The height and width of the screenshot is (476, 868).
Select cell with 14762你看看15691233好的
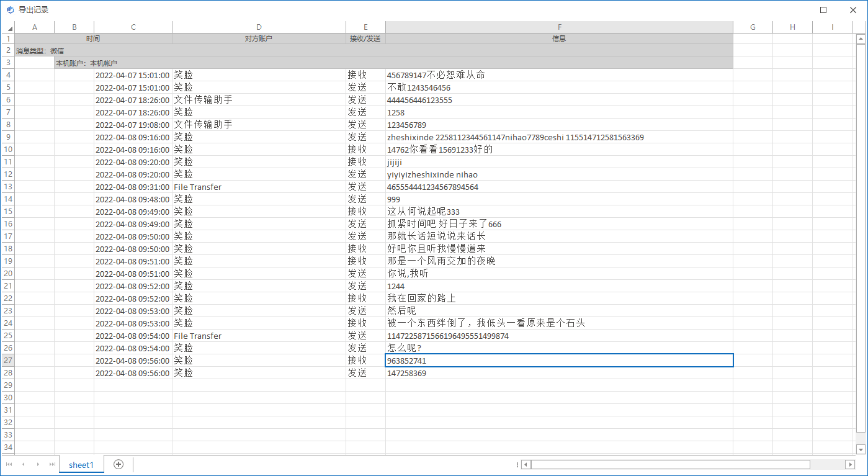pyautogui.click(x=560, y=150)
